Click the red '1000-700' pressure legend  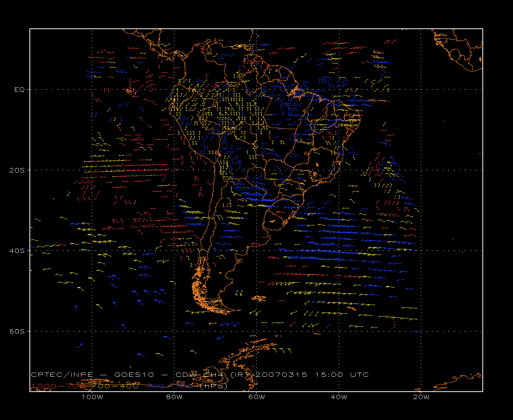tap(57, 386)
